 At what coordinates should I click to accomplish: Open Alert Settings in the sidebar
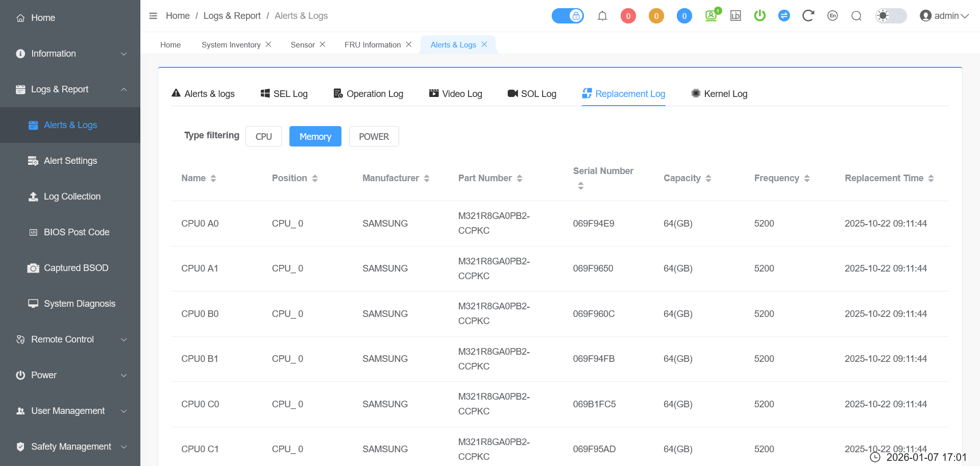pyautogui.click(x=70, y=161)
